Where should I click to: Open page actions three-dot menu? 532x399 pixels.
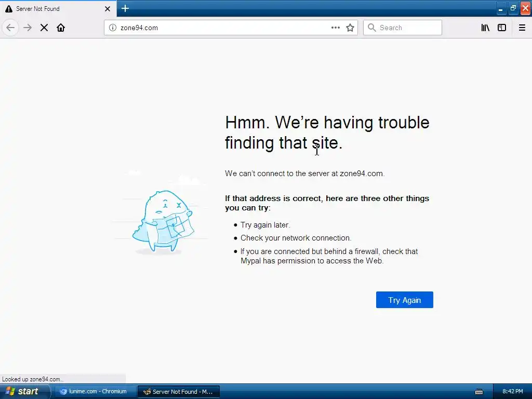click(x=335, y=28)
